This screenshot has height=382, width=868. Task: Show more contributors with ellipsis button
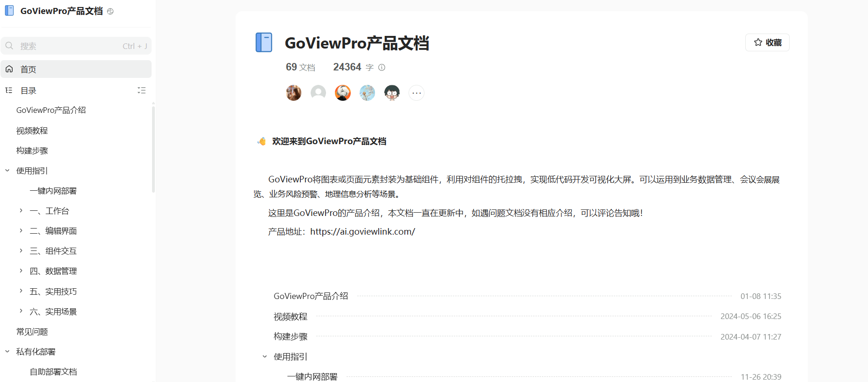(x=417, y=93)
